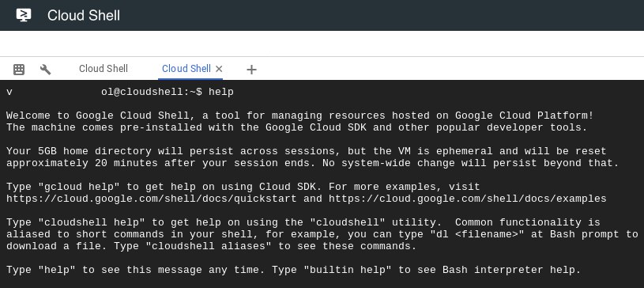644x288 pixels.
Task: Click the cloudshell:~$ prompt line
Action: coord(120,92)
